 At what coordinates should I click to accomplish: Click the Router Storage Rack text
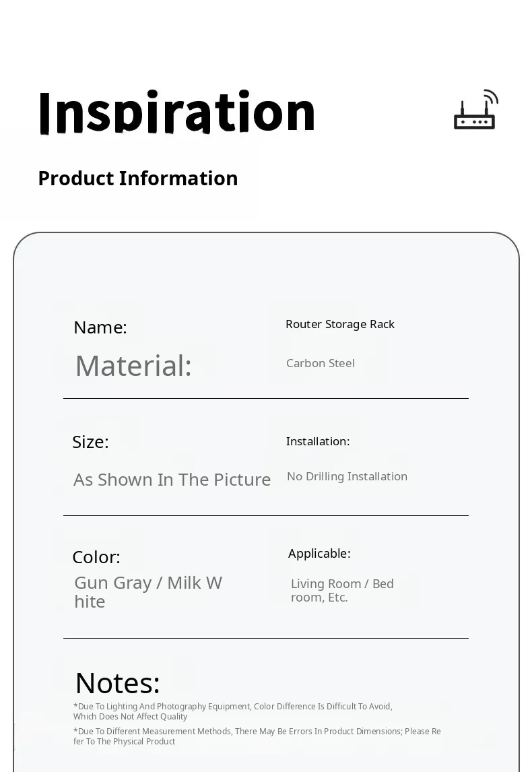[340, 324]
